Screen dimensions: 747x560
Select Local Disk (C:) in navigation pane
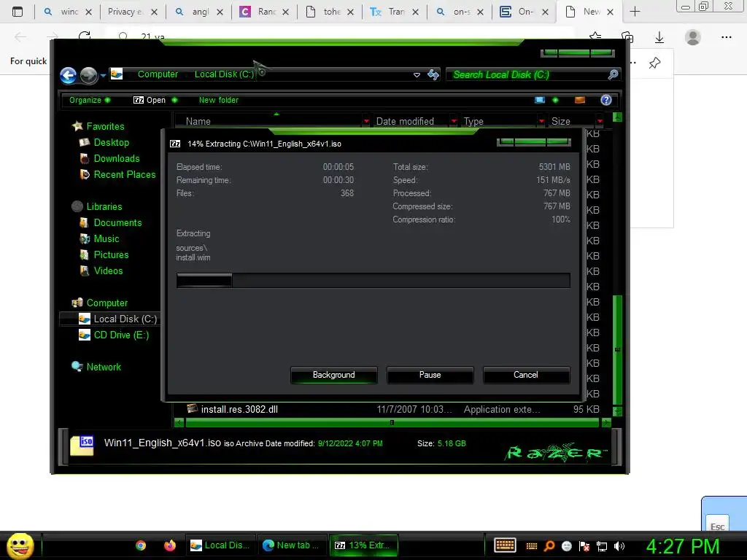click(x=117, y=319)
